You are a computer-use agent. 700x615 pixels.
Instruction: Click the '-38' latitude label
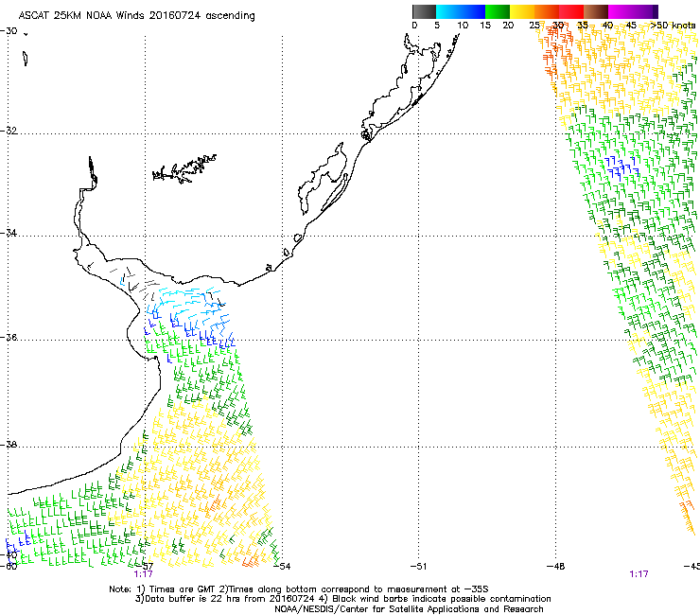9,445
